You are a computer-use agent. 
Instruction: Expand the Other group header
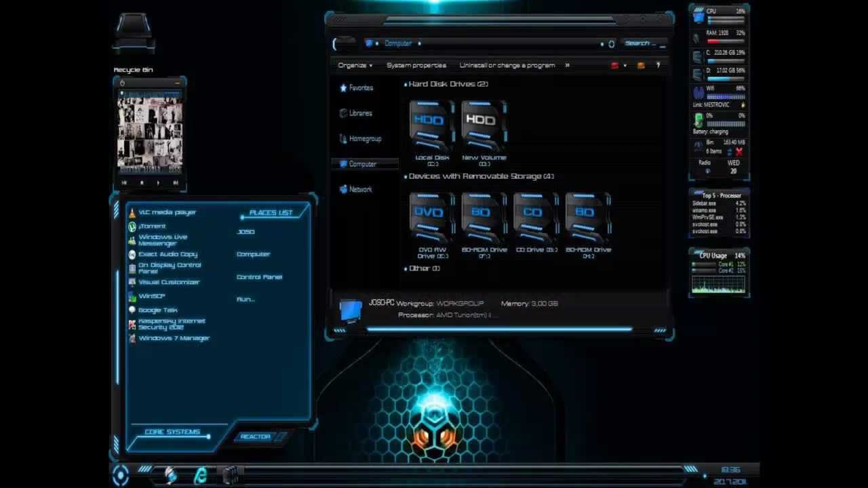coord(406,269)
